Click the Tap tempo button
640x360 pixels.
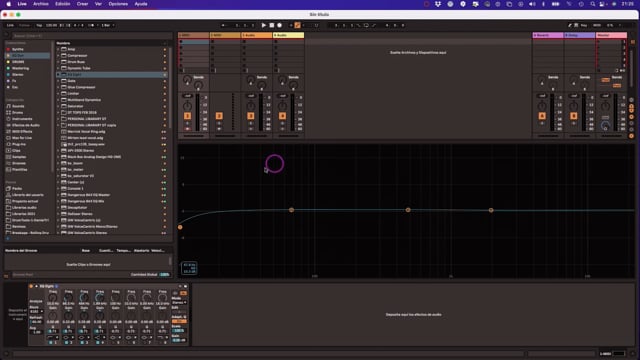(x=39, y=25)
